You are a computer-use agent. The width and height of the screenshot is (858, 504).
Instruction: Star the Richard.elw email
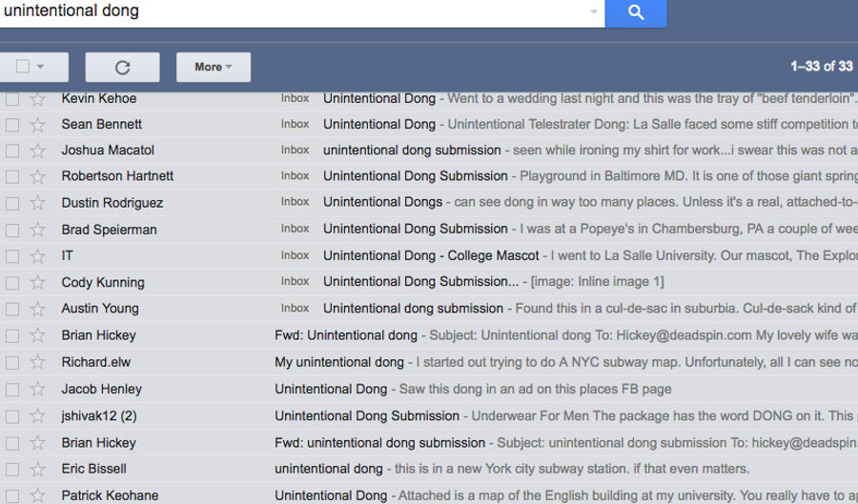37,362
